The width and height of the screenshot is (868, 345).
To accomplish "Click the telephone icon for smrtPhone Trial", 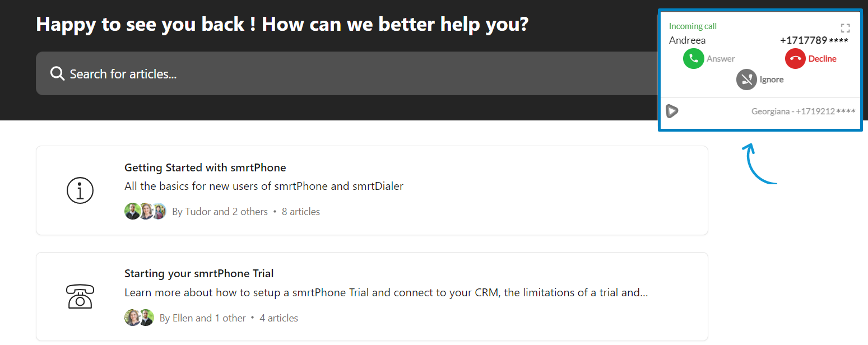I will tap(80, 297).
